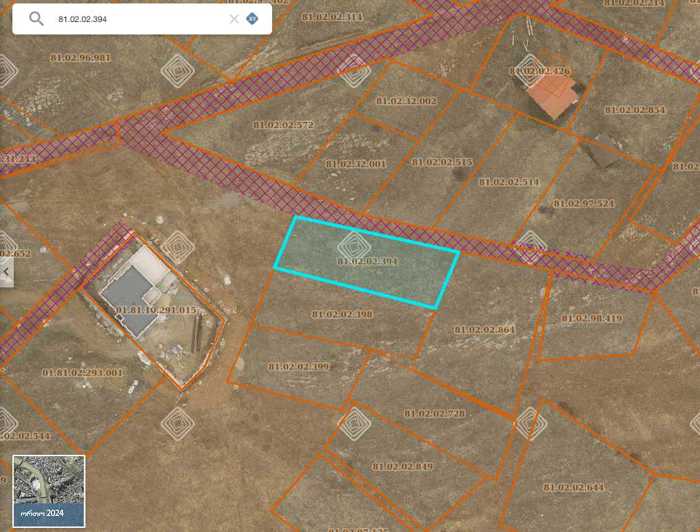Expand the side panel using left-edge arrow

pyautogui.click(x=6, y=270)
